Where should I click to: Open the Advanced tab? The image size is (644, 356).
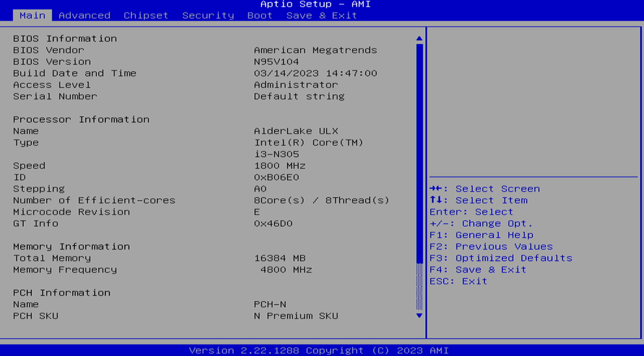click(x=84, y=15)
